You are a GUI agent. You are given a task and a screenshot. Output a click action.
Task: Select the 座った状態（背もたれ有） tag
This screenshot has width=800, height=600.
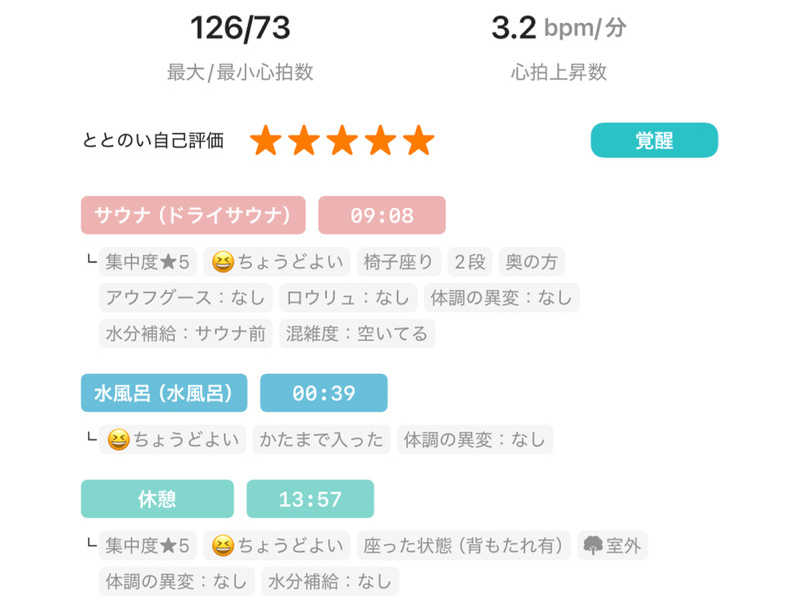(x=463, y=546)
